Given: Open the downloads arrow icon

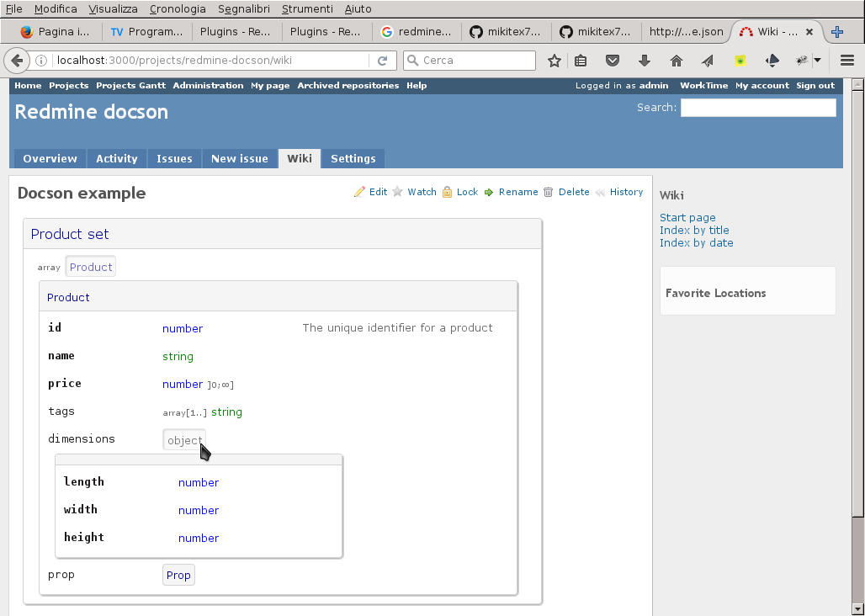Looking at the screenshot, I should click(645, 60).
